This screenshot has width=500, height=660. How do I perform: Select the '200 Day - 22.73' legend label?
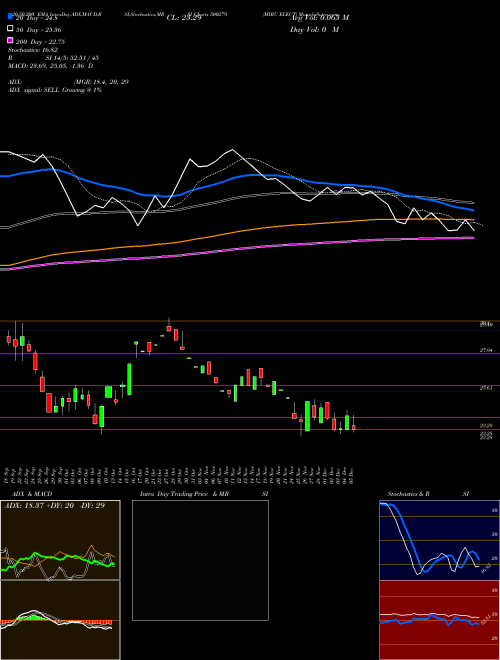pyautogui.click(x=40, y=42)
